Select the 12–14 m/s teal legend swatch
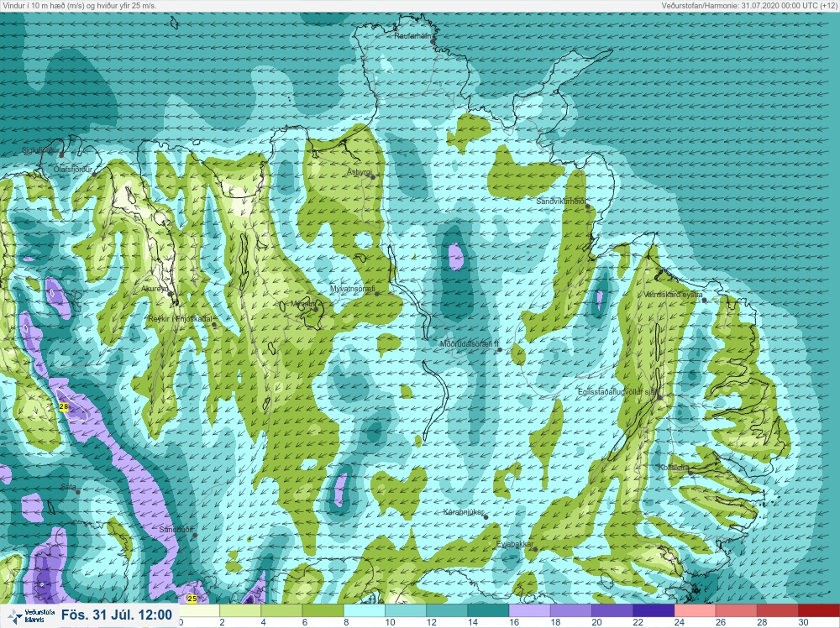 (446, 610)
